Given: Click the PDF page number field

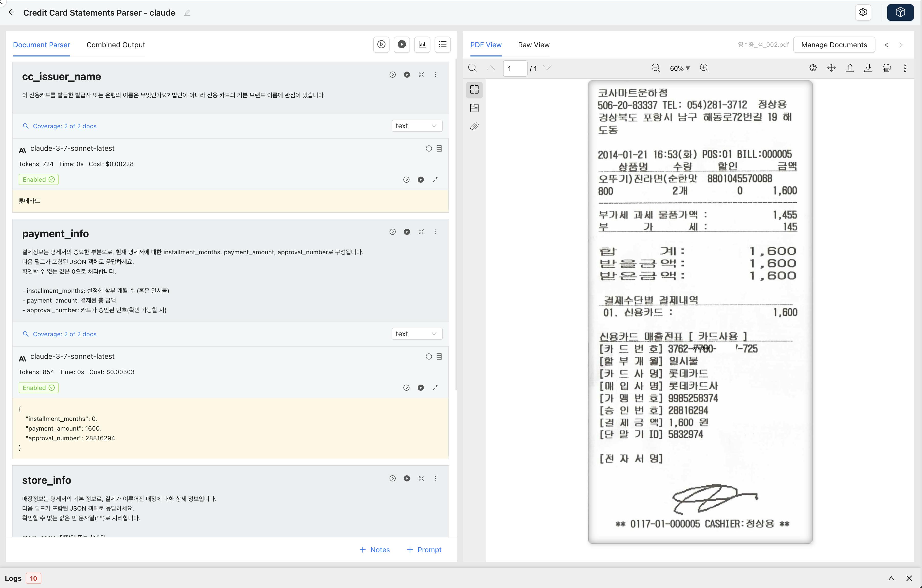Looking at the screenshot, I should [x=514, y=68].
